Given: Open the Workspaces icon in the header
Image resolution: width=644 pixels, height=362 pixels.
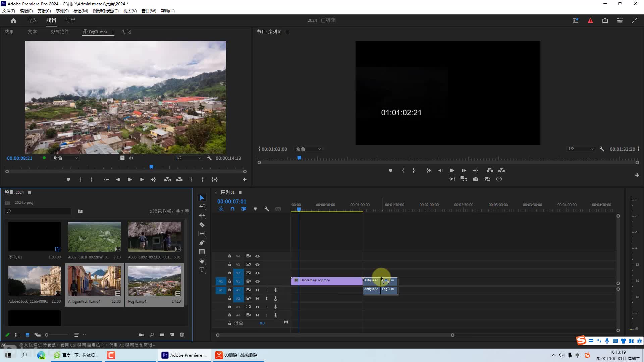Looking at the screenshot, I should click(620, 20).
